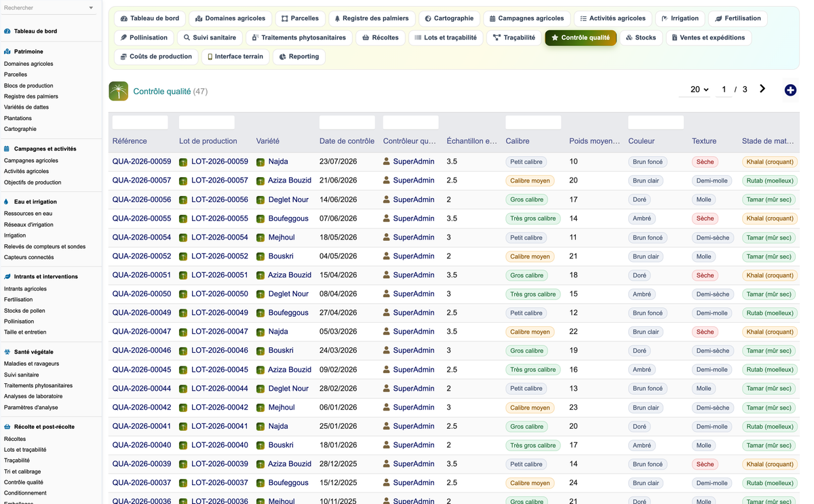Click the add new record plus icon
This screenshot has width=814, height=504.
(x=790, y=90)
